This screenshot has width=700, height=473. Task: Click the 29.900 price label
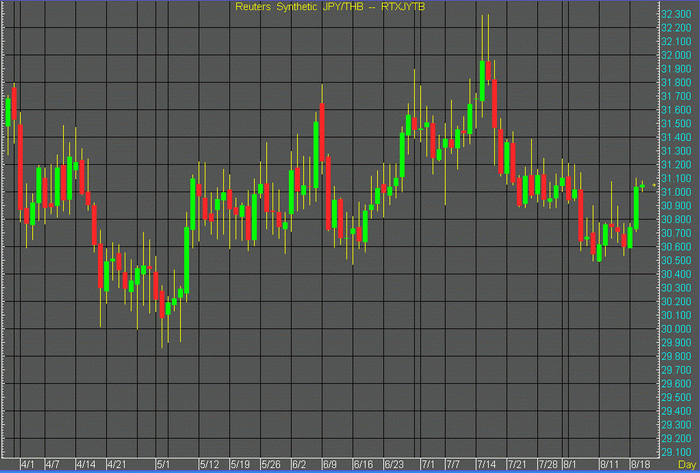(676, 343)
